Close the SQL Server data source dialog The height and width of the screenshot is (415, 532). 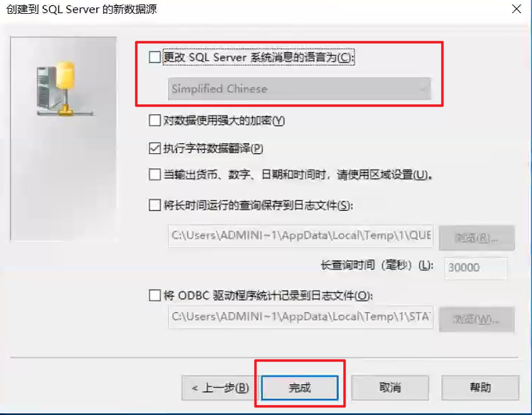[516, 9]
